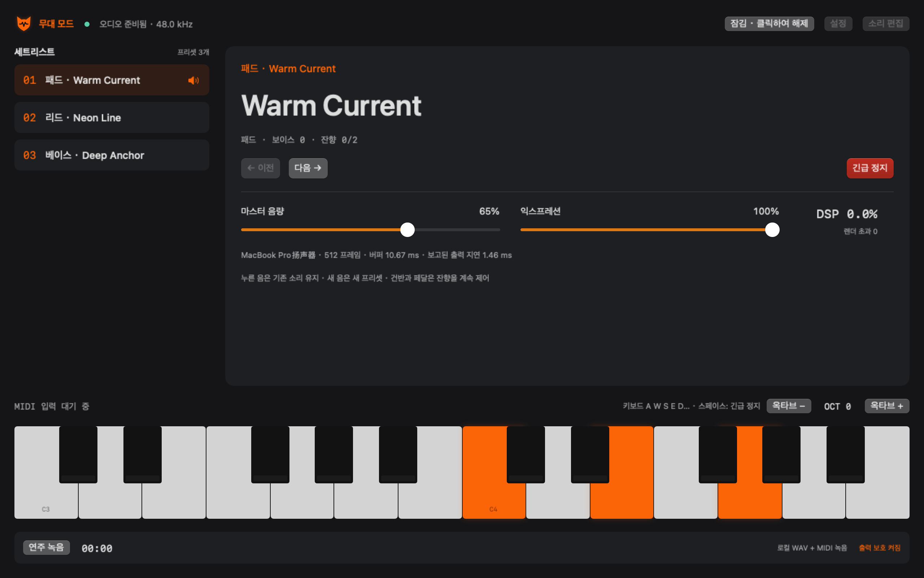924x578 pixels.
Task: Click the 세트리스트 heading
Action: coord(34,52)
